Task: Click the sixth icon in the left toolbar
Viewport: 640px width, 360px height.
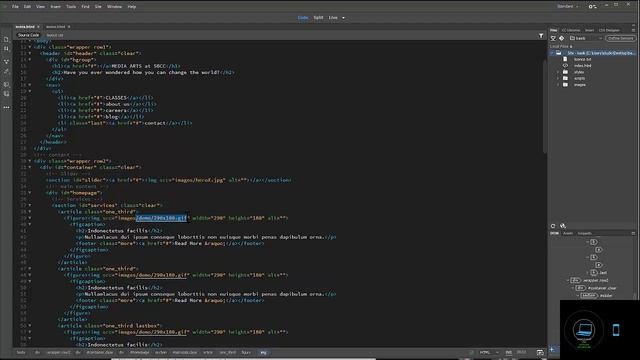Action: click(x=6, y=94)
